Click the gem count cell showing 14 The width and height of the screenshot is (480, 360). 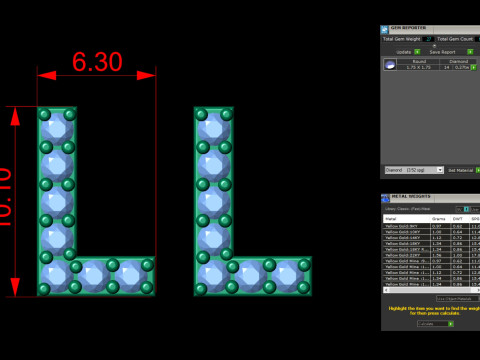446,67
